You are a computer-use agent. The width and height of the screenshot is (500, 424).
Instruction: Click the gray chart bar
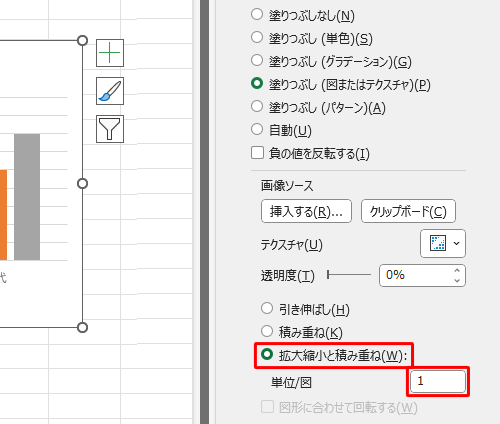coord(27,197)
